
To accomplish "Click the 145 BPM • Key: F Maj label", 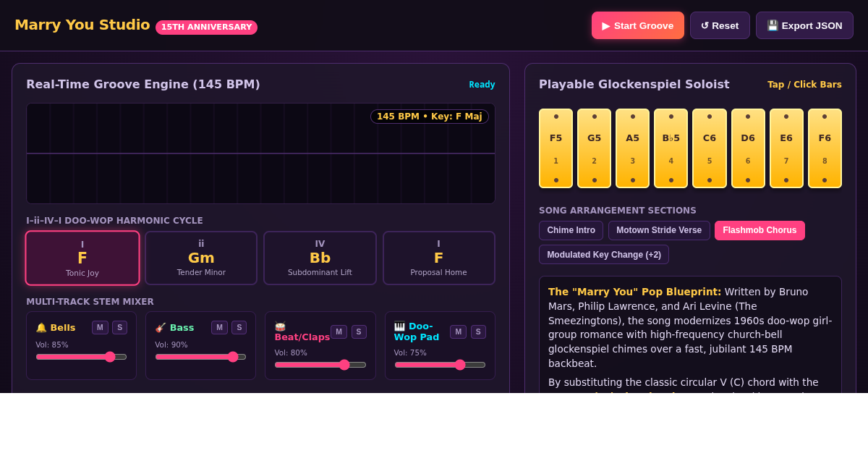I will tap(430, 117).
